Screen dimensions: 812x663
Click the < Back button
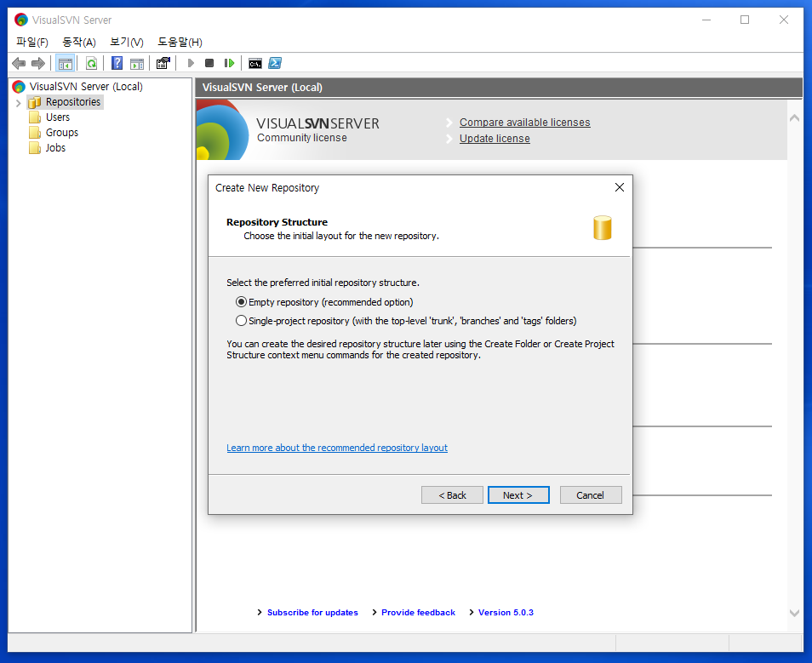[x=452, y=495]
